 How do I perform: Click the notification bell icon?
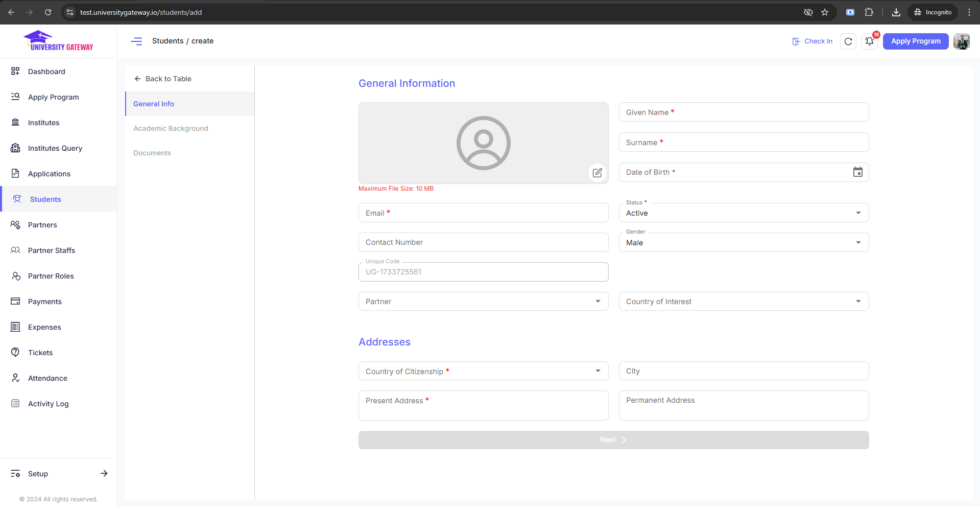tap(869, 41)
